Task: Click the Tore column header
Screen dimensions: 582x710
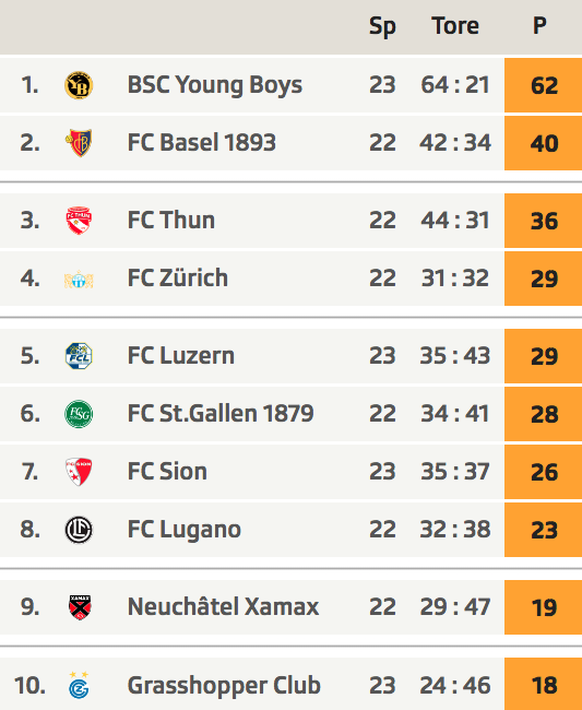Action: tap(455, 25)
